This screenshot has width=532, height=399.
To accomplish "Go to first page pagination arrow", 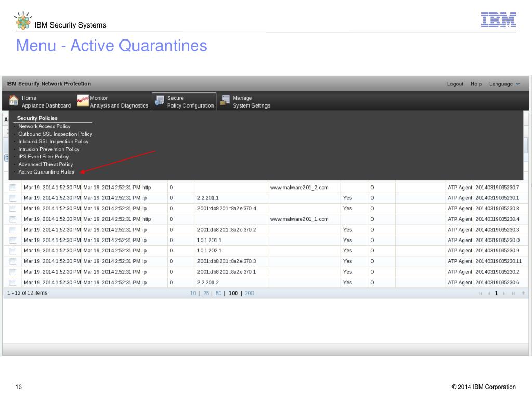I will click(x=481, y=294).
